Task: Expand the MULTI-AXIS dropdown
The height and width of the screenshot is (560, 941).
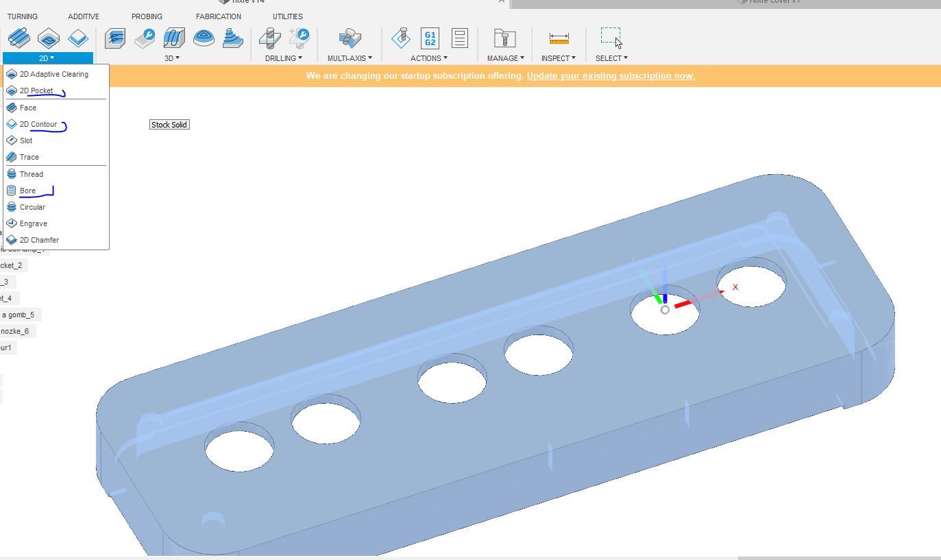Action: (350, 58)
